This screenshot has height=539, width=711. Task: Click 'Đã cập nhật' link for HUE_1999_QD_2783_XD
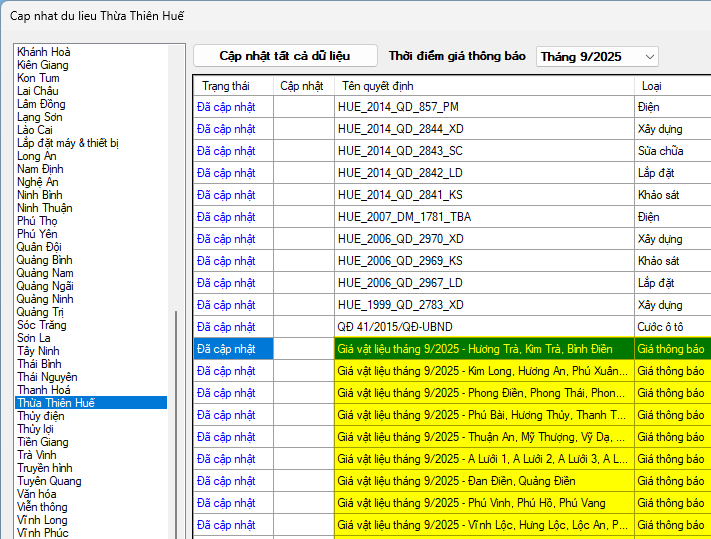pos(226,305)
